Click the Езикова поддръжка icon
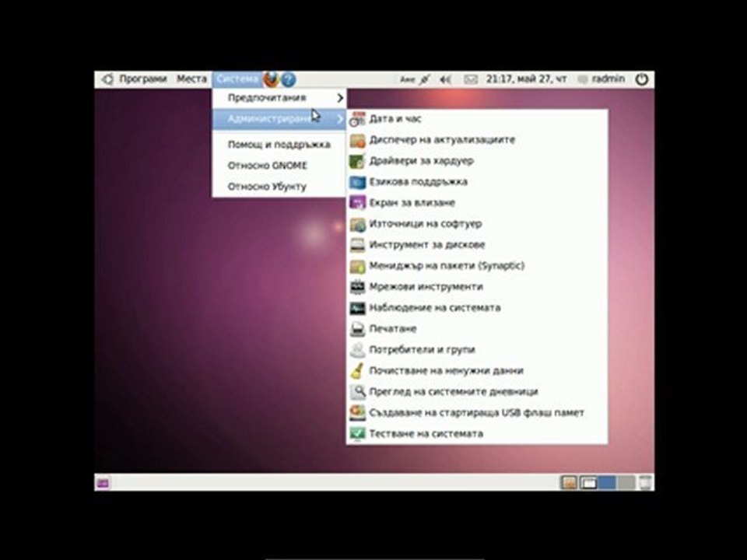Screen dimensions: 747x560 (357, 182)
